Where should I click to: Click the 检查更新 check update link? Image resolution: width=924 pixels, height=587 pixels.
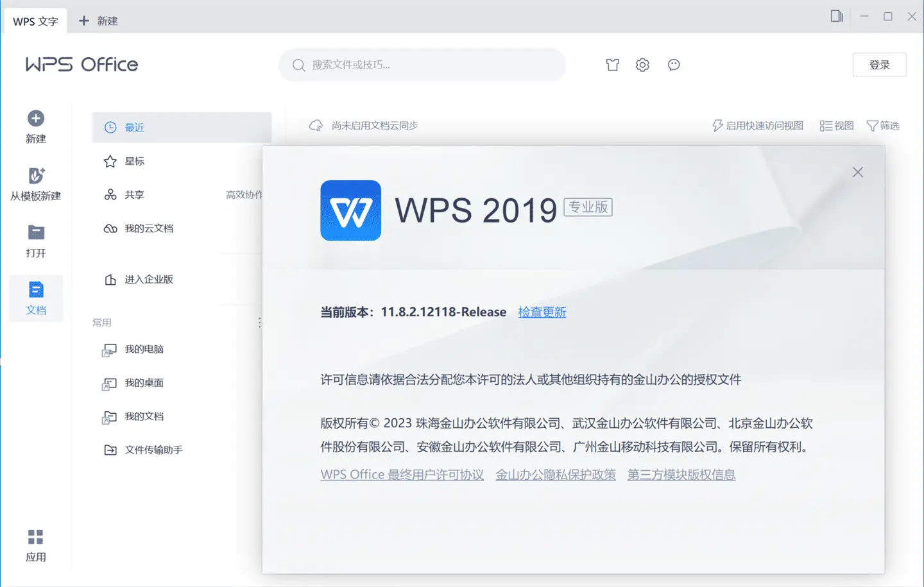tap(542, 312)
